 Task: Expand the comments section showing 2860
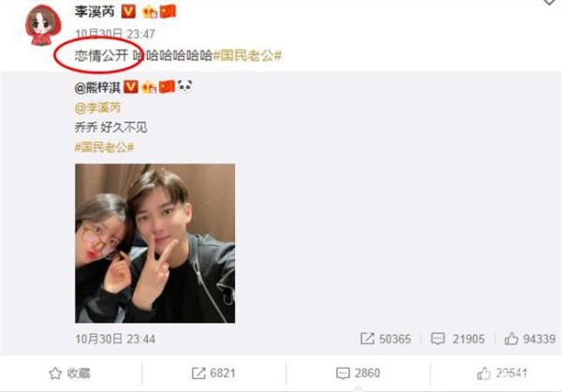click(358, 373)
